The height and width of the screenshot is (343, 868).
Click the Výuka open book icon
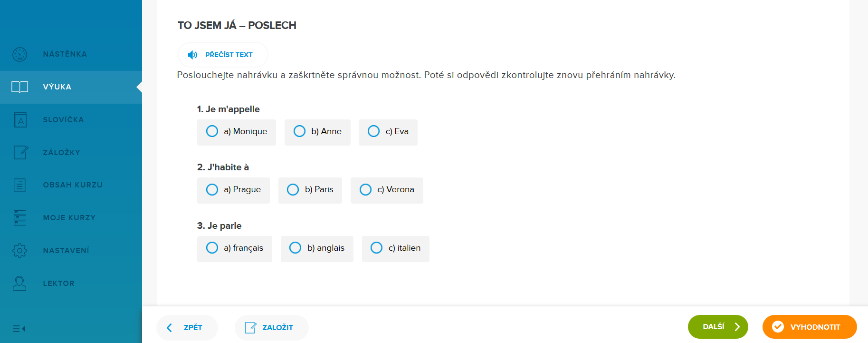20,87
